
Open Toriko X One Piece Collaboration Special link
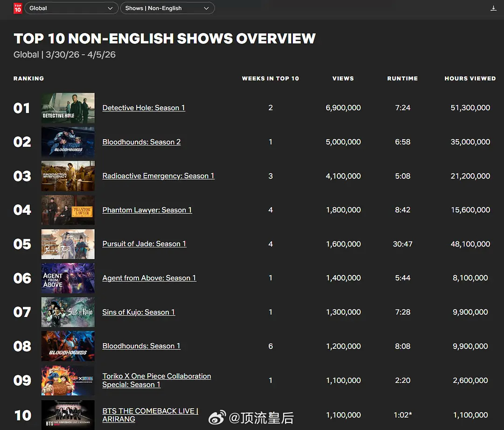click(x=156, y=380)
